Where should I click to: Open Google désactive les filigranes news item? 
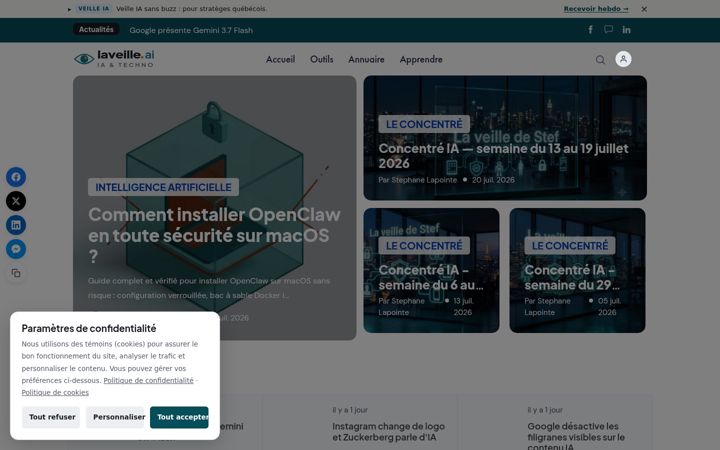[576, 435]
